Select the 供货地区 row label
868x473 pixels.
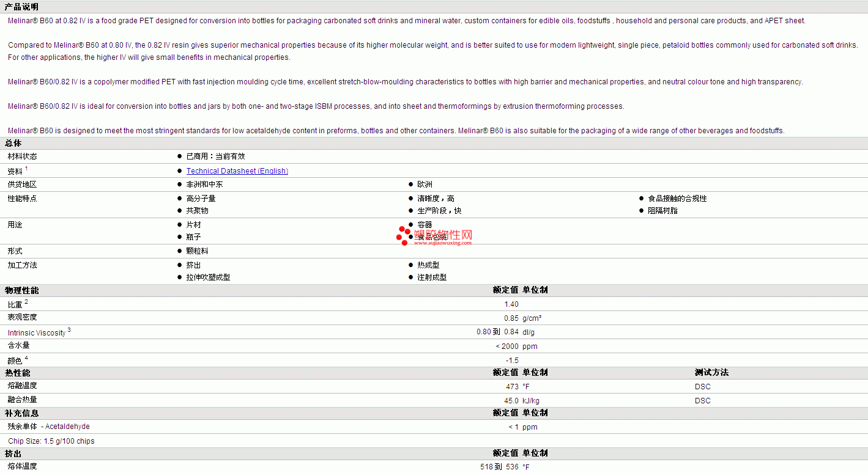tap(22, 185)
